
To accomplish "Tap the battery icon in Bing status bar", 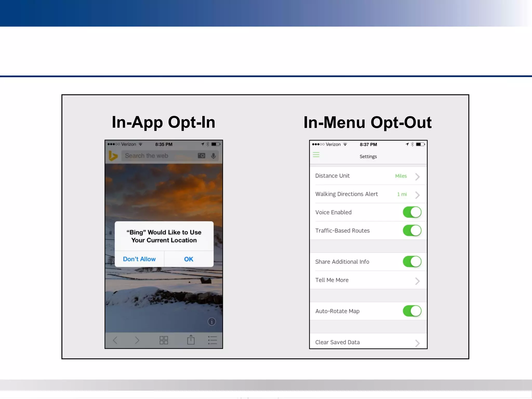I will click(216, 144).
